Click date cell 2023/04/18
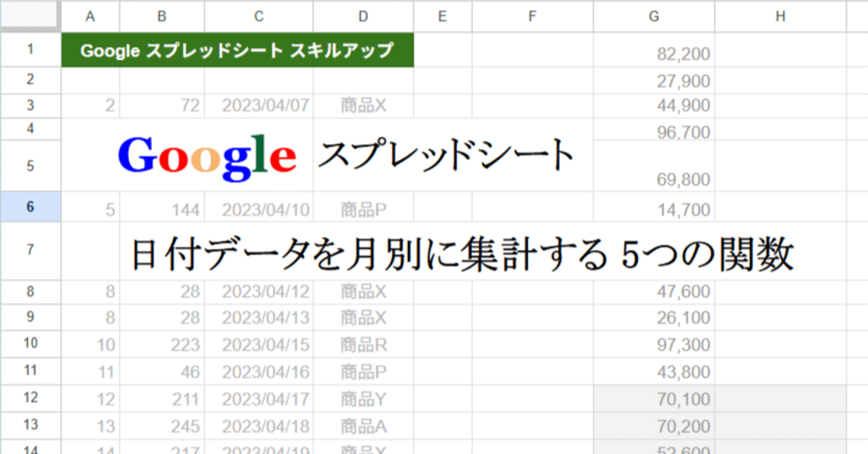Viewport: 868px width, 454px height. coord(259,424)
